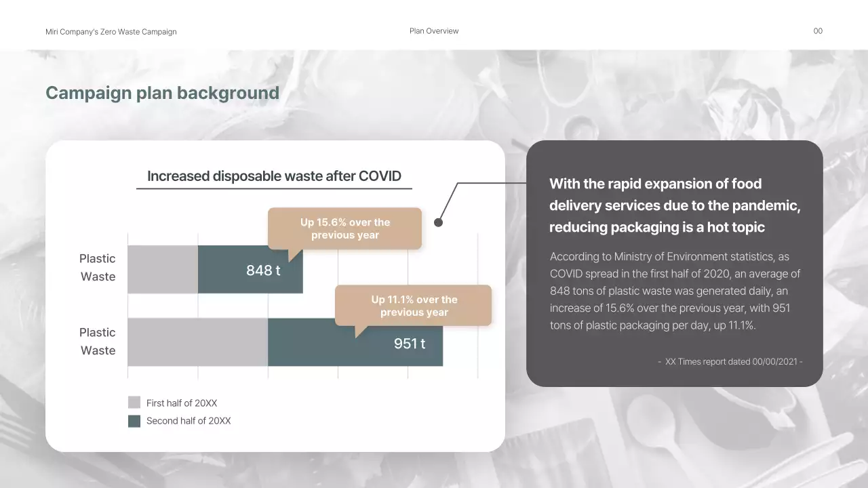Select the teal 'Second half of 20XX' legend swatch

click(133, 420)
